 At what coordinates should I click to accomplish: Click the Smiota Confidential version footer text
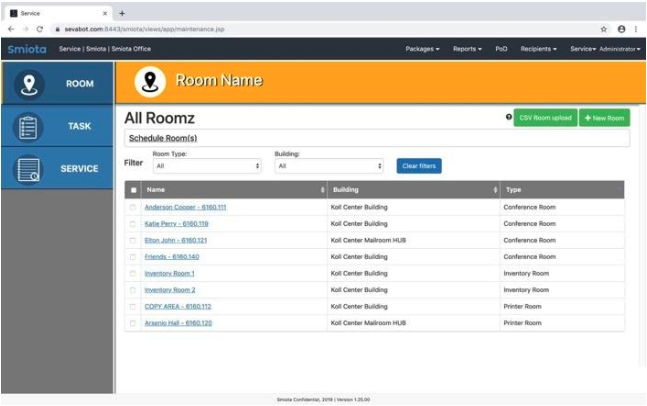pyautogui.click(x=323, y=399)
